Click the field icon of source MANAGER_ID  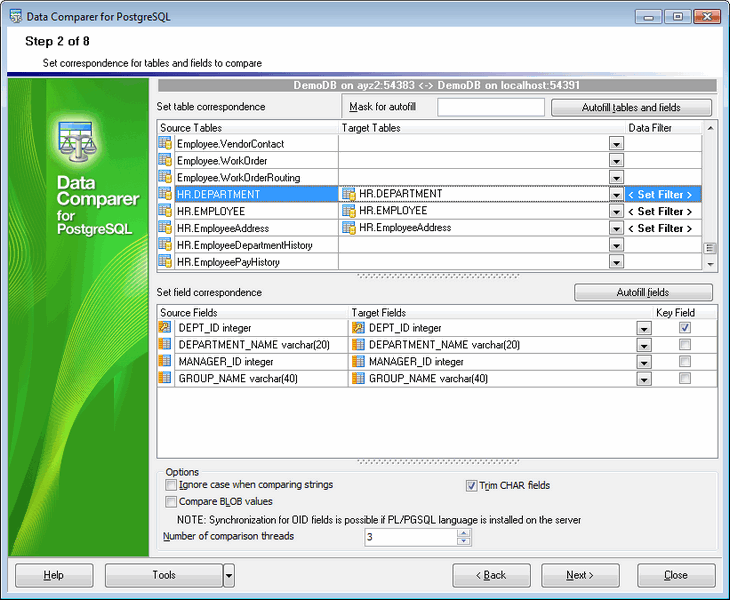[x=165, y=361]
